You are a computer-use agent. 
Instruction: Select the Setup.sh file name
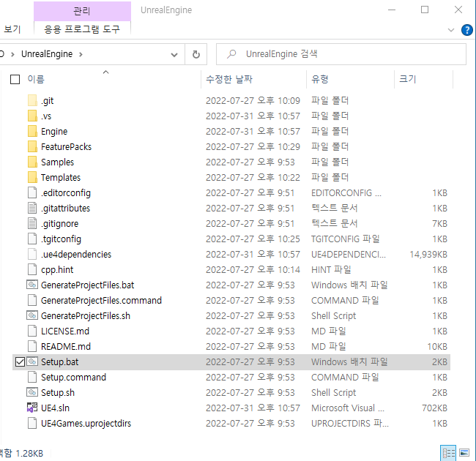pyautogui.click(x=58, y=392)
